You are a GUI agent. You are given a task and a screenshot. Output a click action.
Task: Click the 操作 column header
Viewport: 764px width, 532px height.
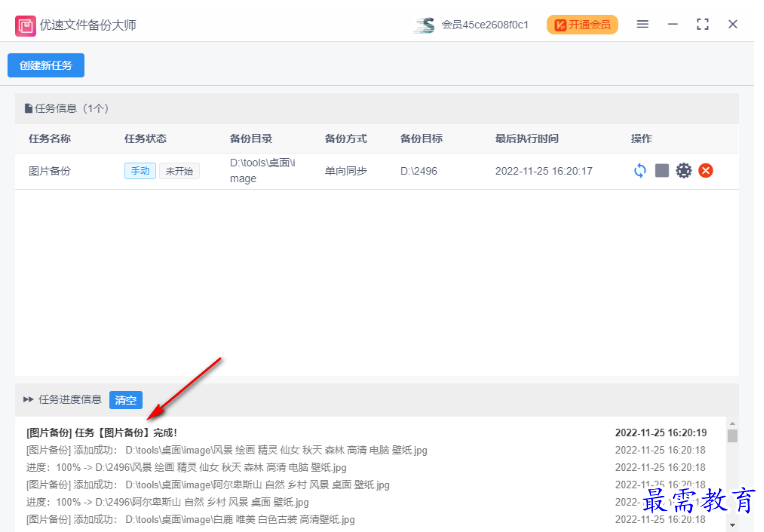[x=641, y=139]
